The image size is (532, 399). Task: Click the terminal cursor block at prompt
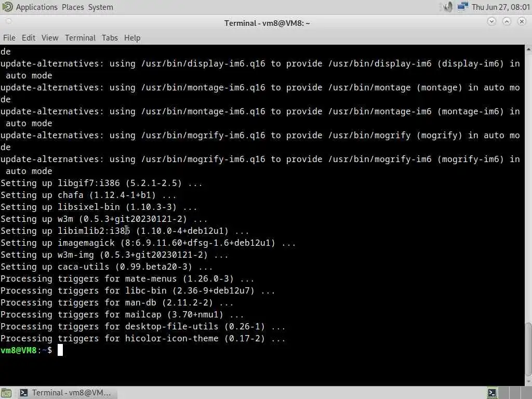pos(60,350)
